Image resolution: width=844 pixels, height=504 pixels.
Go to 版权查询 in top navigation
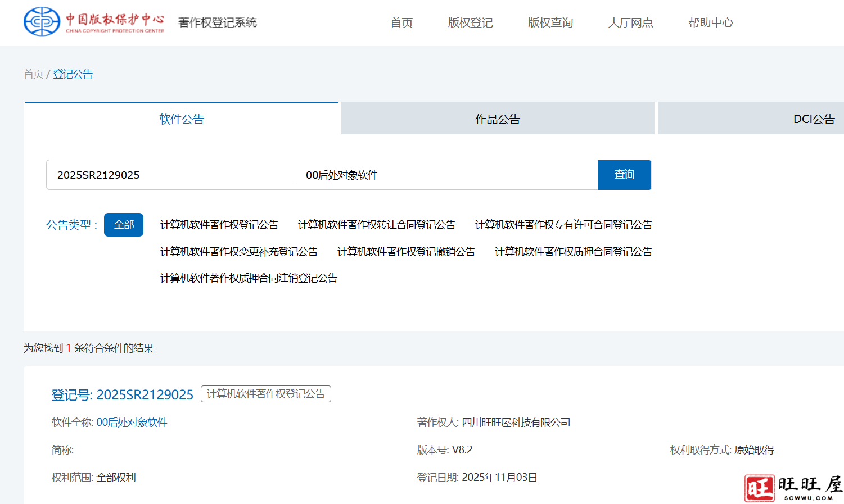550,22
